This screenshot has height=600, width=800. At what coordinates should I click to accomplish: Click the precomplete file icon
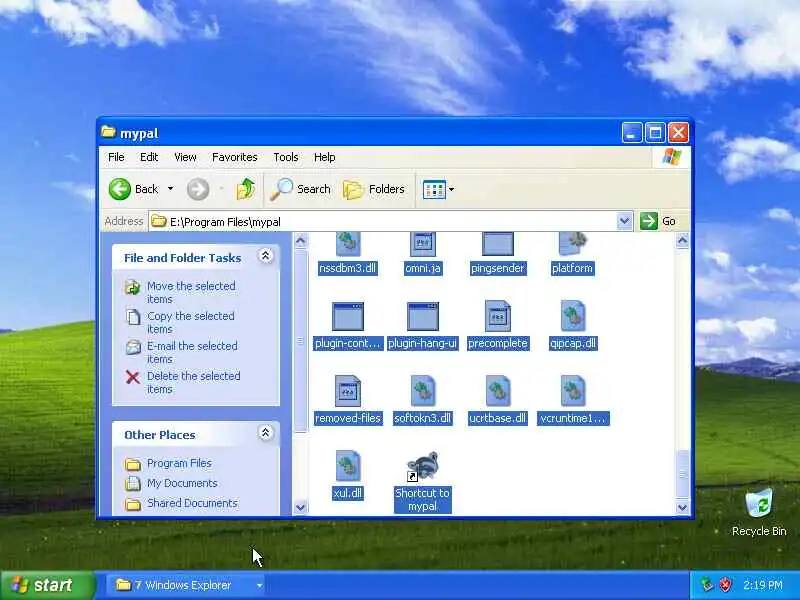pos(497,317)
